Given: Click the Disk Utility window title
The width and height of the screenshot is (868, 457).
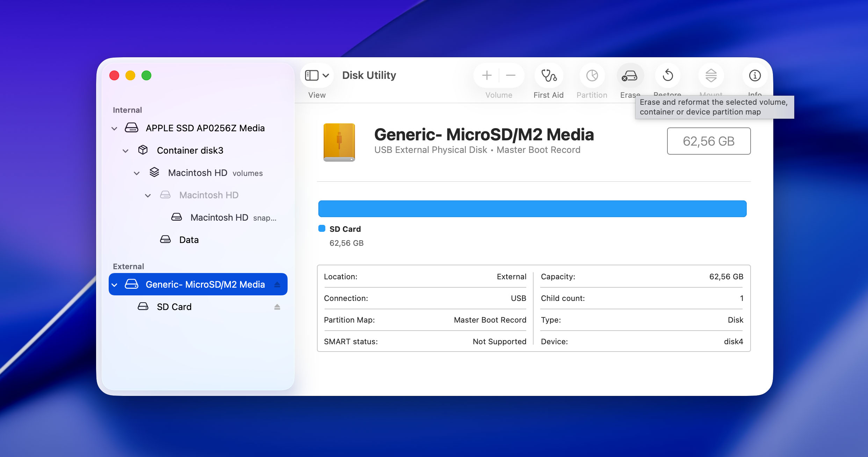Looking at the screenshot, I should pyautogui.click(x=369, y=75).
